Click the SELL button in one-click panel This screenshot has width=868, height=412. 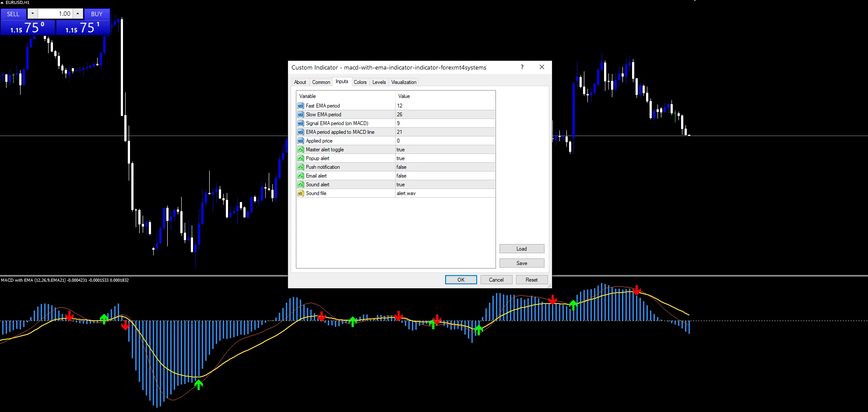13,14
